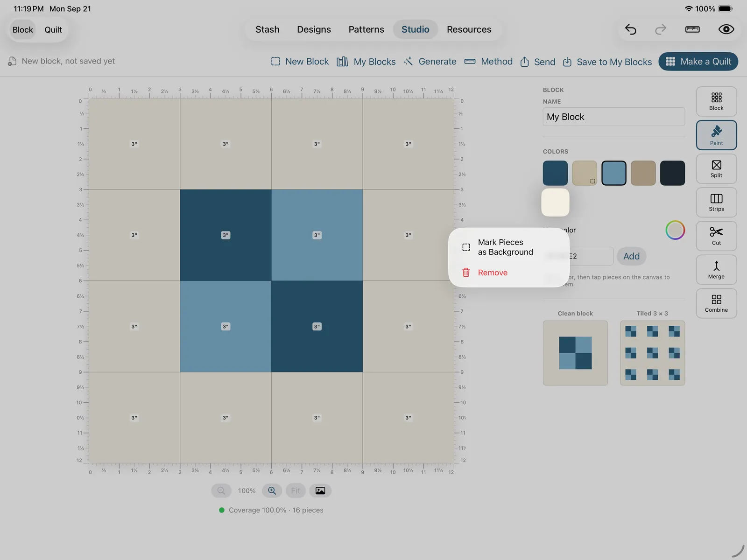Select the Block tool in the sidebar
747x560 pixels.
(716, 101)
